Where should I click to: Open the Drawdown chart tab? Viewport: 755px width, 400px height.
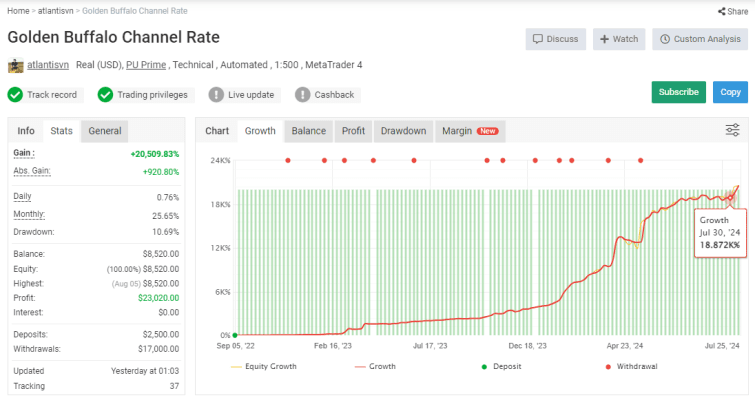pos(403,131)
